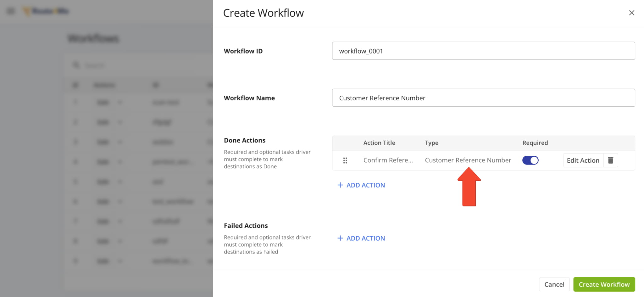Add an action under Failed Actions
The image size is (644, 297).
click(361, 238)
